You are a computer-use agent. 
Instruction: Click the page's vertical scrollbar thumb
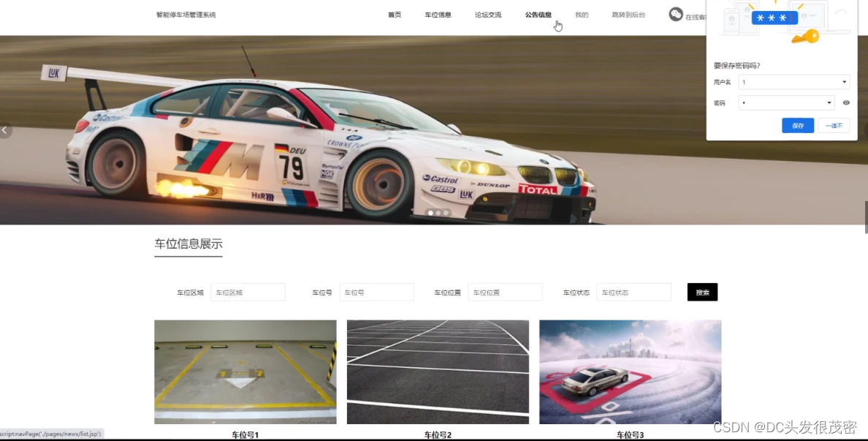866,217
